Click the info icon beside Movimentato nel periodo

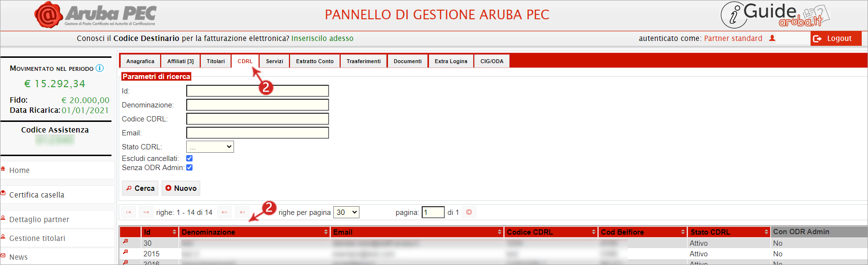pyautogui.click(x=100, y=68)
